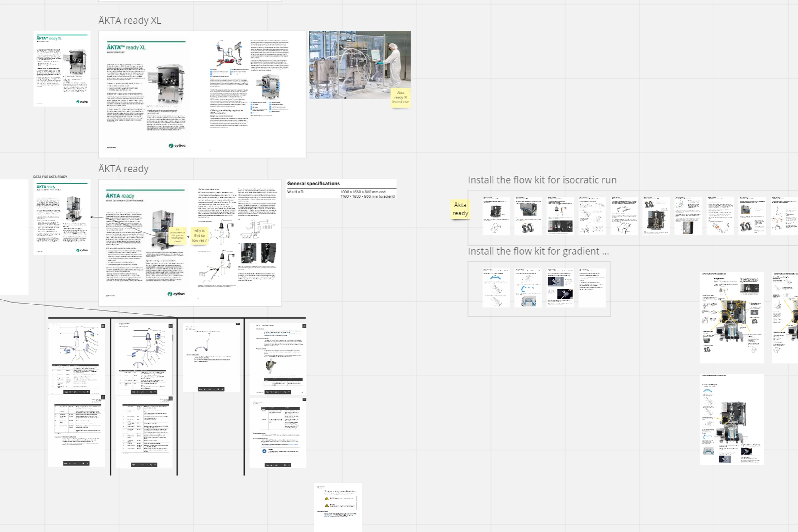Select small ÄKTA ready XL datasheet thumbnail
The image size is (798, 532).
pos(62,69)
